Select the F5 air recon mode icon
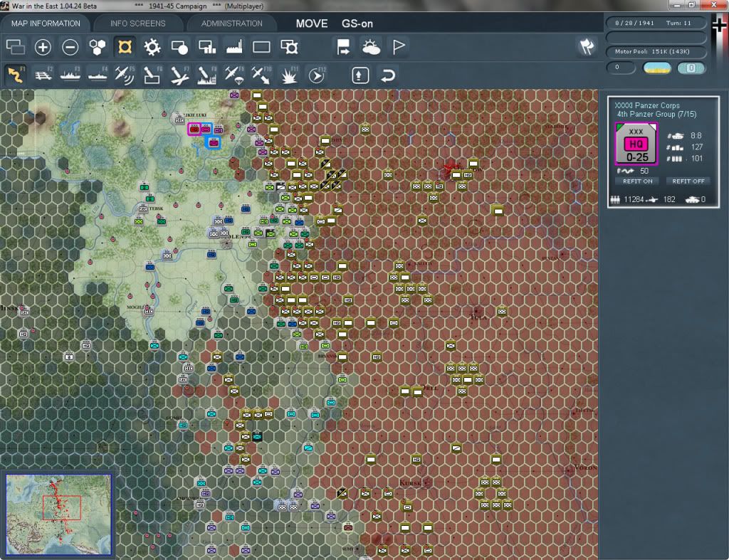 (125, 75)
